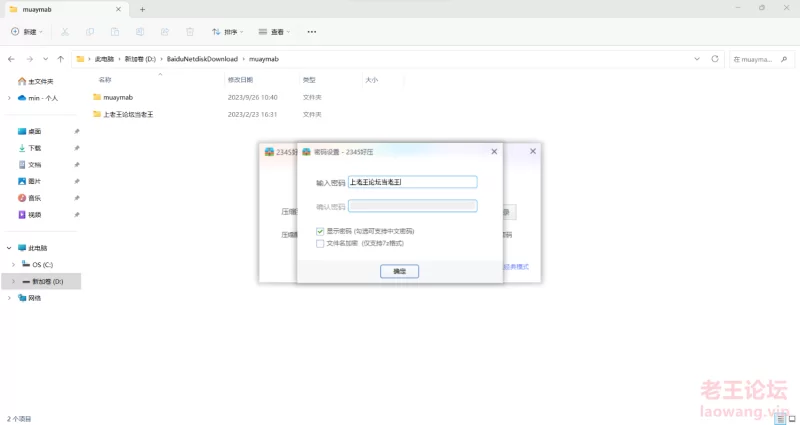
Task: Click the Refresh icon beside address bar
Action: (x=714, y=59)
